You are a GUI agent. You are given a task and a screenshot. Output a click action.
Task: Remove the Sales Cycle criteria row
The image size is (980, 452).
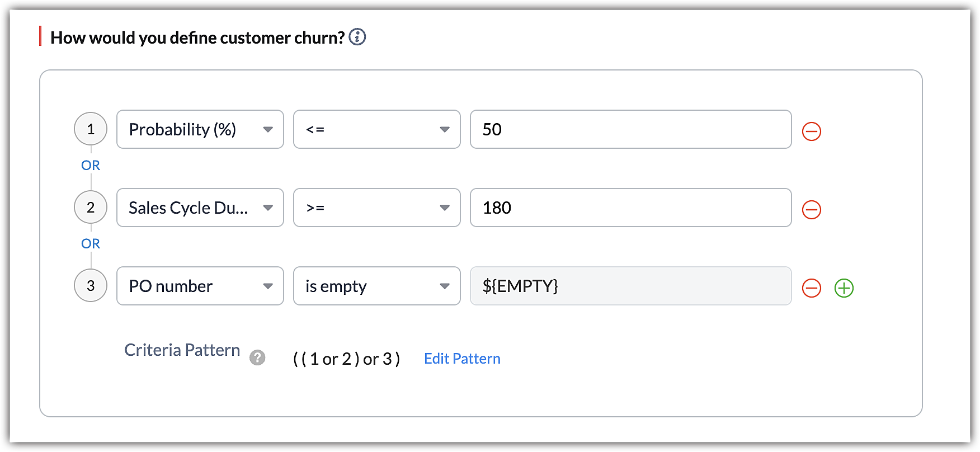tap(811, 210)
